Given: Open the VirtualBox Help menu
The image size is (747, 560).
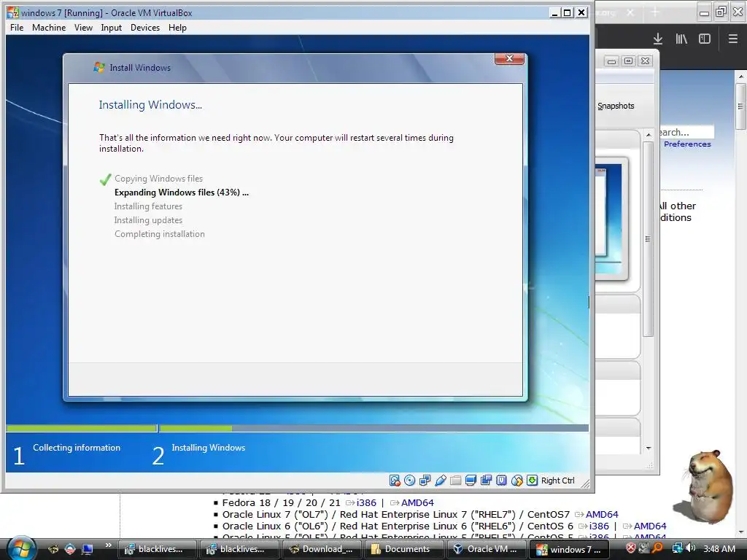Looking at the screenshot, I should 178,28.
